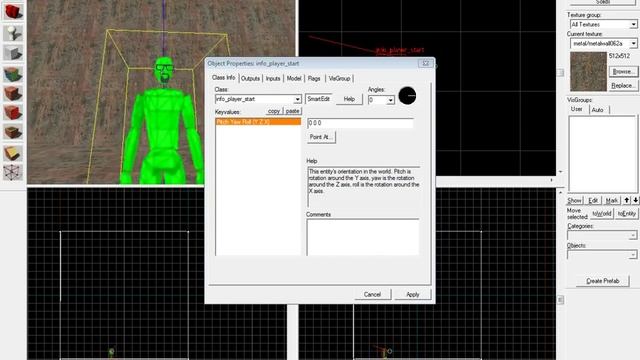The height and width of the screenshot is (360, 640).
Task: Click red info_player_start label in top view
Action: click(x=400, y=50)
